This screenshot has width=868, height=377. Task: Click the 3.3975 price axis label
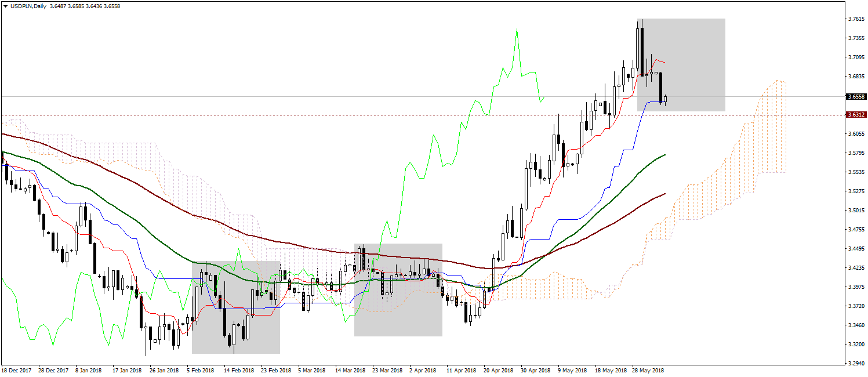pos(856,287)
